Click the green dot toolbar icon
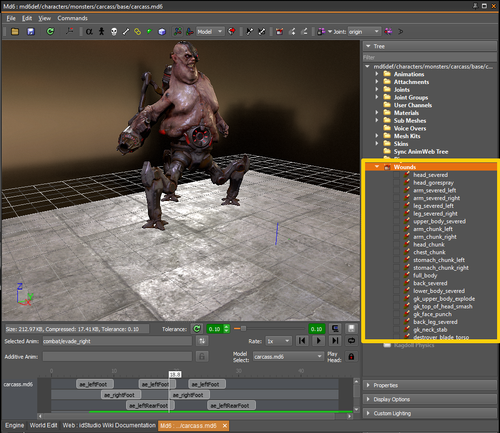500x433 pixels. (x=149, y=31)
